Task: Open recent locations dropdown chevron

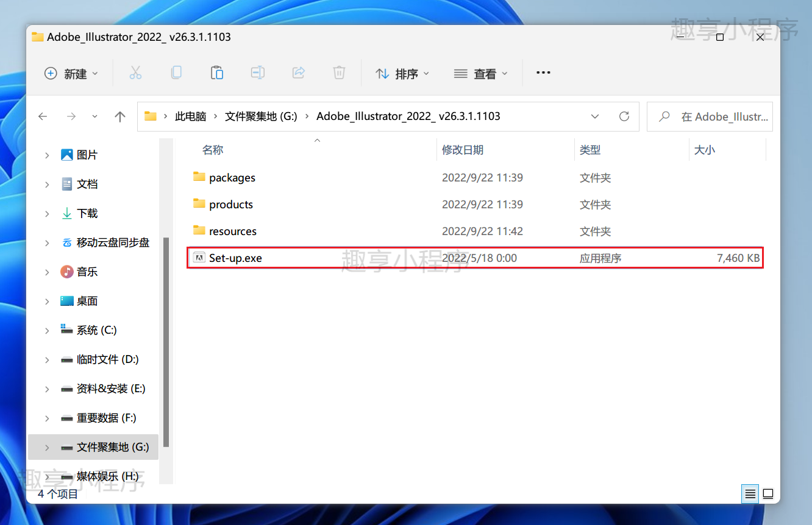Action: [94, 116]
